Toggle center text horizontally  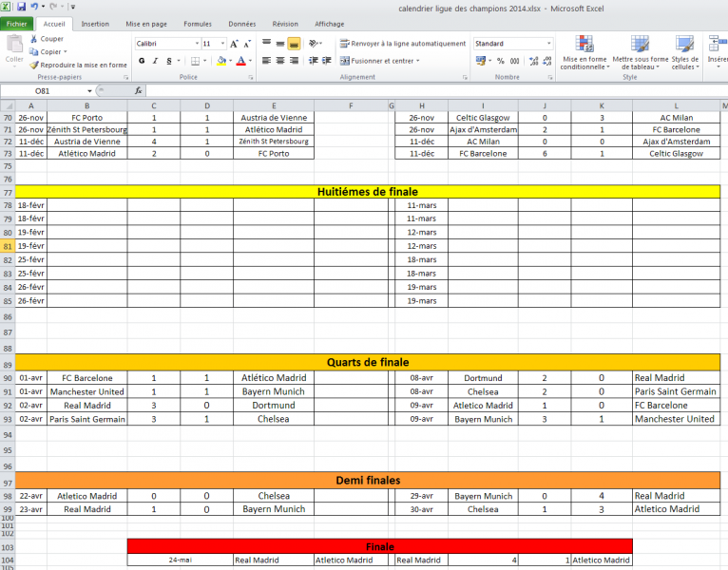[280, 61]
